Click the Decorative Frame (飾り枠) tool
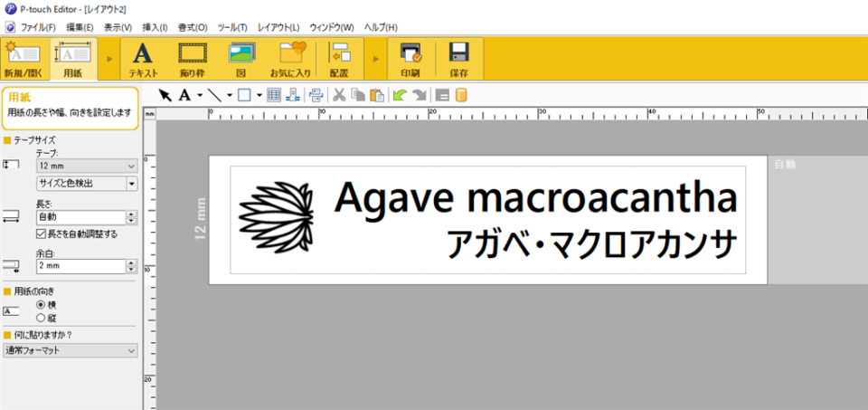Viewport: 868px width, 410px height. tap(192, 59)
